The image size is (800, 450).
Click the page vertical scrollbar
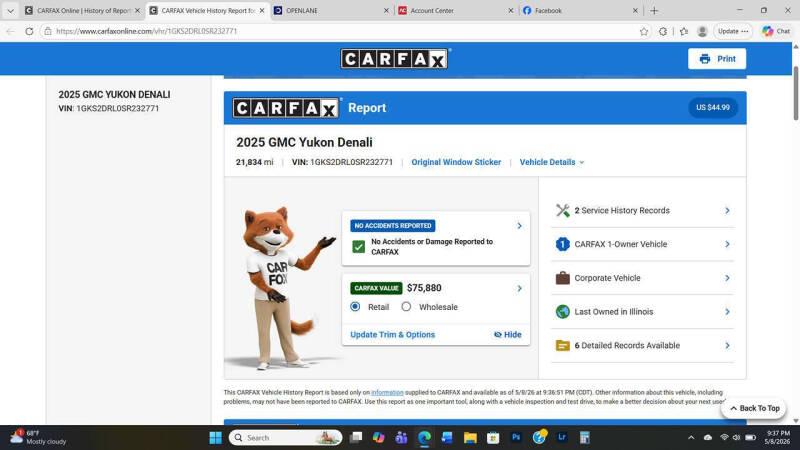tap(795, 93)
